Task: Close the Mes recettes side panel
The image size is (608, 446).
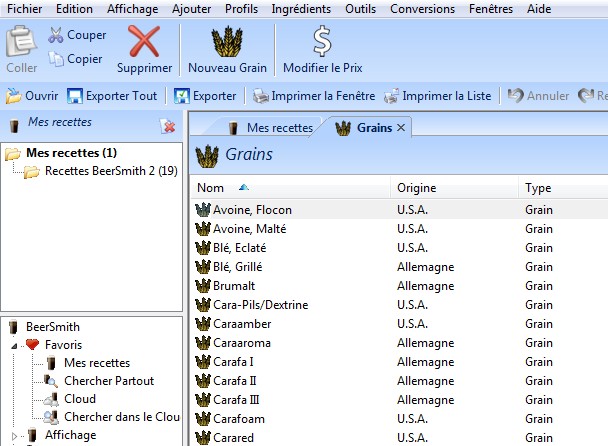Action: tap(168, 125)
